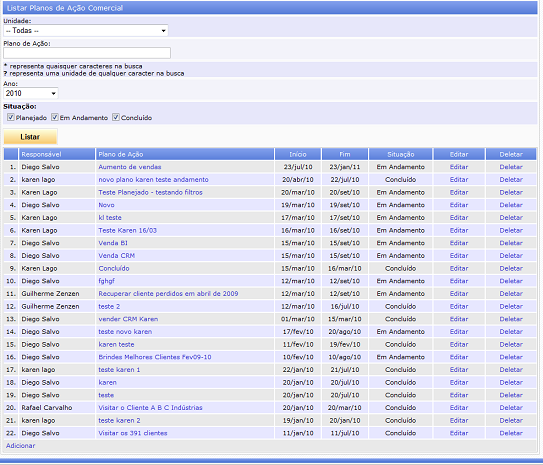Focus the Plano de Ação search field

click(87, 53)
